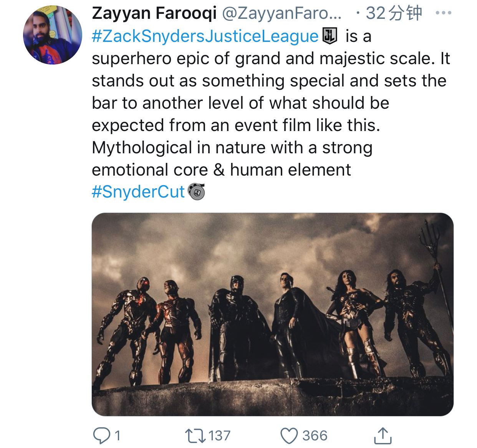Image resolution: width=477 pixels, height=448 pixels.
Task: Open the #ZackSnydersJusticeLeague hashtag
Action: point(205,36)
